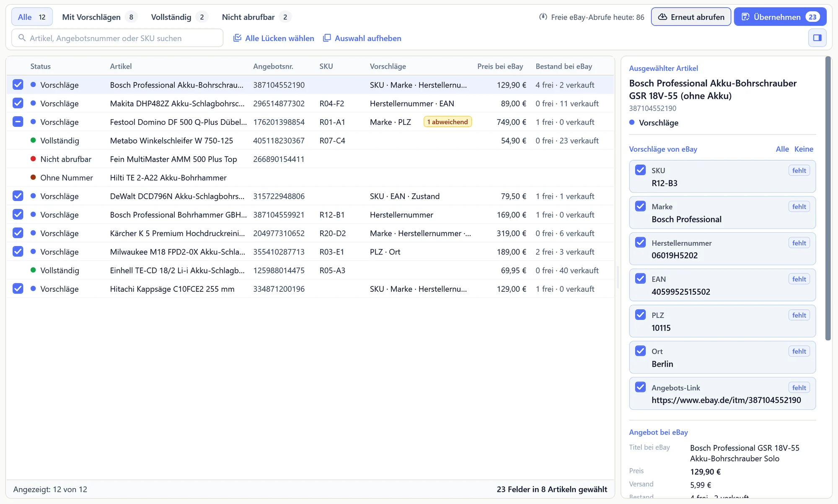838x504 pixels.
Task: Click the 'fehlt' badge on the SKU suggestion
Action: click(x=799, y=170)
